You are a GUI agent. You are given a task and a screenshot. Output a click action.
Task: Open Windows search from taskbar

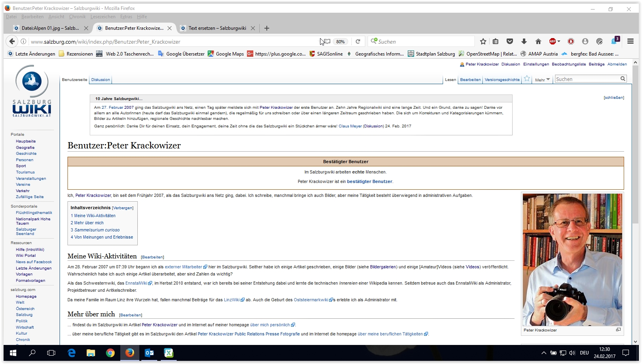pyautogui.click(x=32, y=353)
